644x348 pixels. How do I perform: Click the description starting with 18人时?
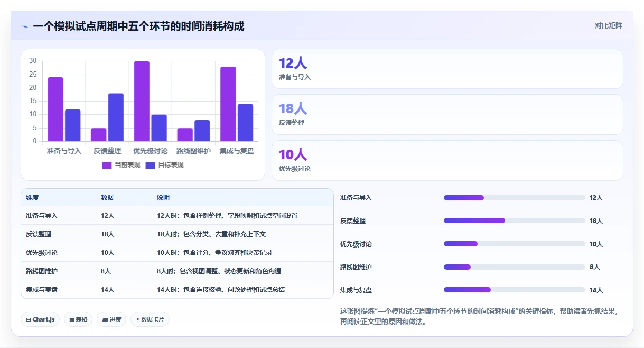tap(211, 234)
